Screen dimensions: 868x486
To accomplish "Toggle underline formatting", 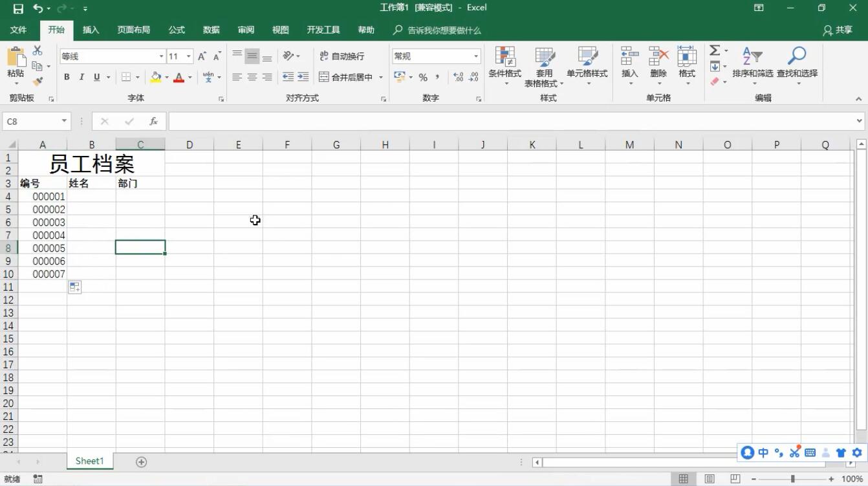I will coord(97,77).
